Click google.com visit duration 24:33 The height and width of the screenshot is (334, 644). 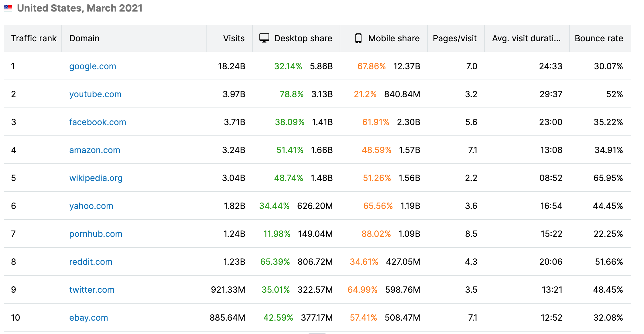tap(551, 66)
